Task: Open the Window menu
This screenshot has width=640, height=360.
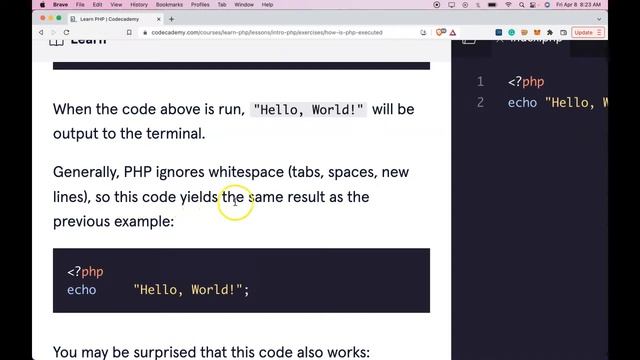Action: click(244, 5)
